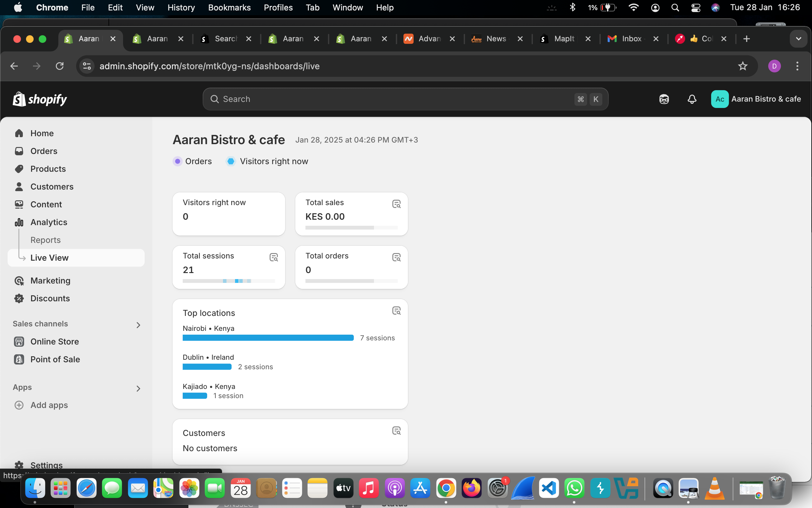The image size is (812, 508).
Task: Open the Apple menu
Action: click(x=18, y=7)
